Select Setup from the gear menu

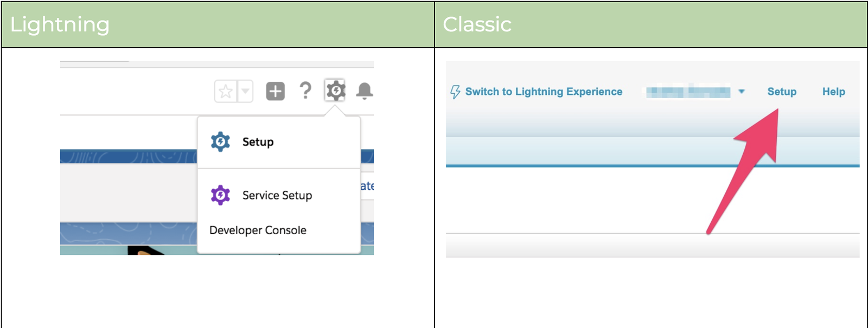point(258,142)
